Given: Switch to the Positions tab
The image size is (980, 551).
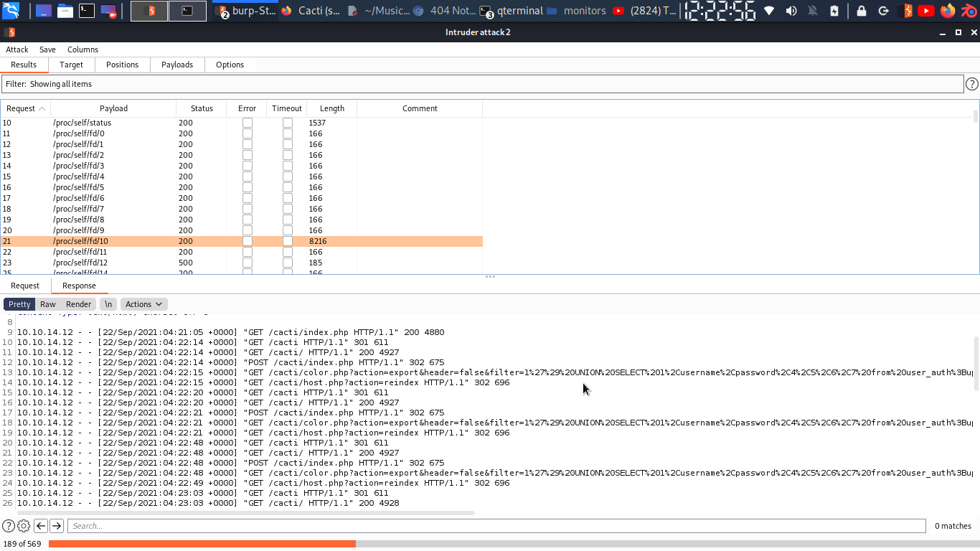Looking at the screenshot, I should (x=122, y=65).
